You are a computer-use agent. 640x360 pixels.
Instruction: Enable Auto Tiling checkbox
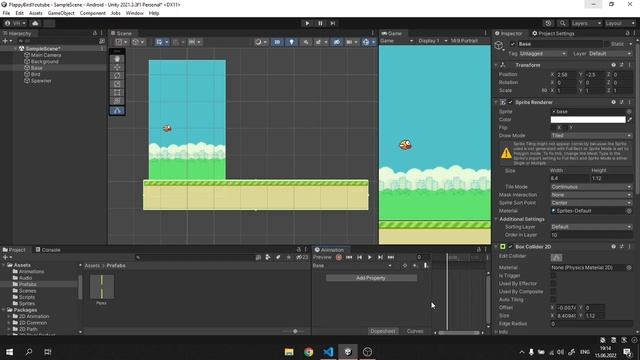[x=553, y=300]
